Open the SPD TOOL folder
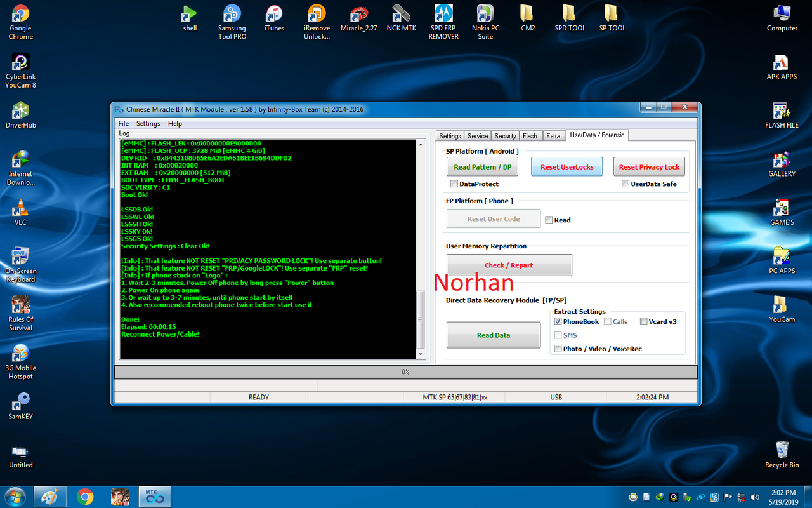 click(x=570, y=18)
